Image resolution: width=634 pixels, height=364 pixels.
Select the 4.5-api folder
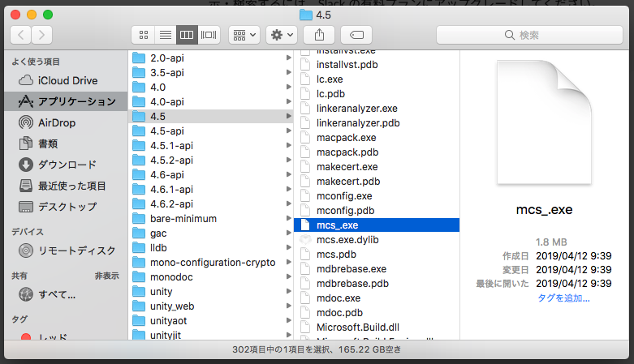pos(212,131)
